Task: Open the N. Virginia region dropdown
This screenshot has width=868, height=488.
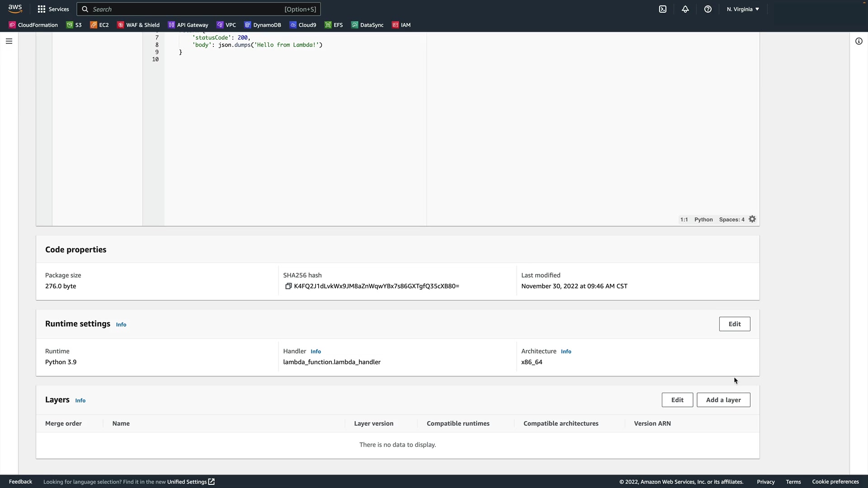Action: [743, 9]
